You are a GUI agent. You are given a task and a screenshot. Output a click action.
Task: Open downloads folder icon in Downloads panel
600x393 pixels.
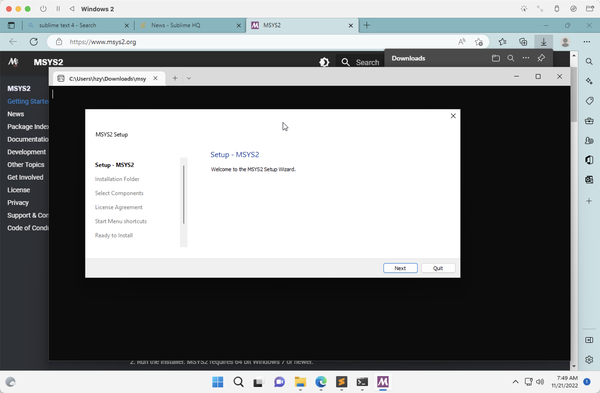tap(496, 58)
